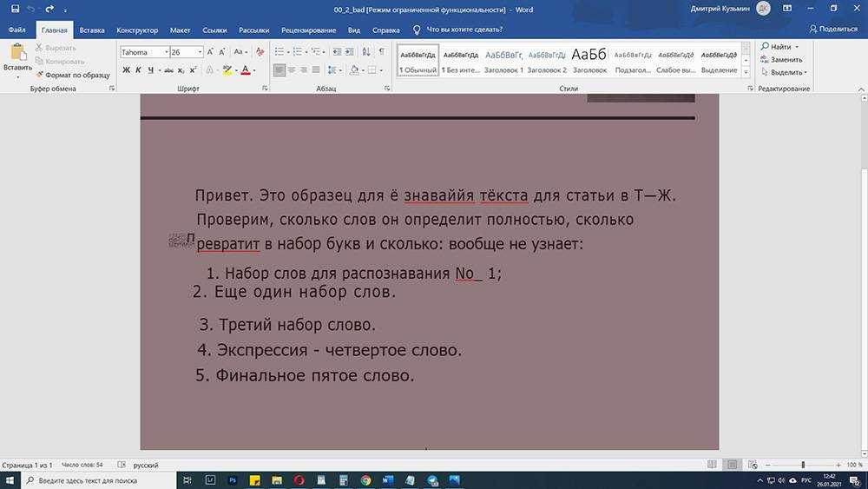Open the font size dropdown showing 26
This screenshot has height=489, width=868.
pyautogui.click(x=200, y=52)
